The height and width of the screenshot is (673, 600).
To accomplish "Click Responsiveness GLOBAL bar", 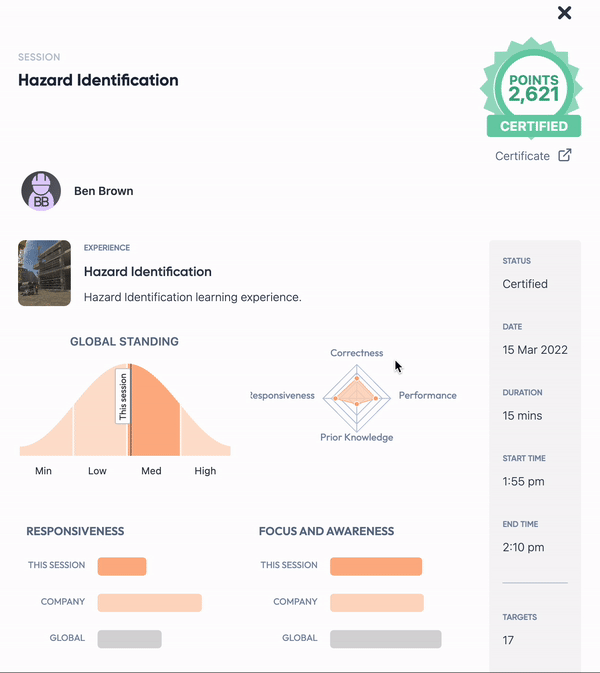I will (130, 639).
